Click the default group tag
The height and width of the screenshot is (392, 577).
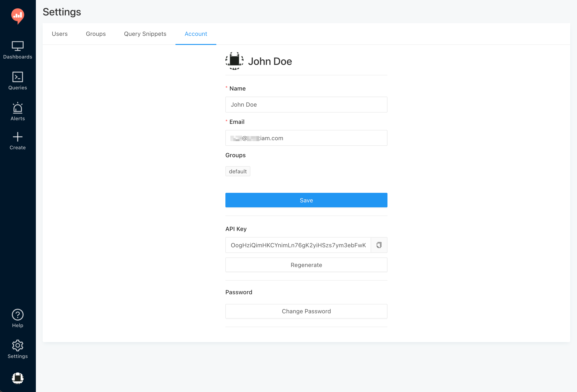[238, 171]
